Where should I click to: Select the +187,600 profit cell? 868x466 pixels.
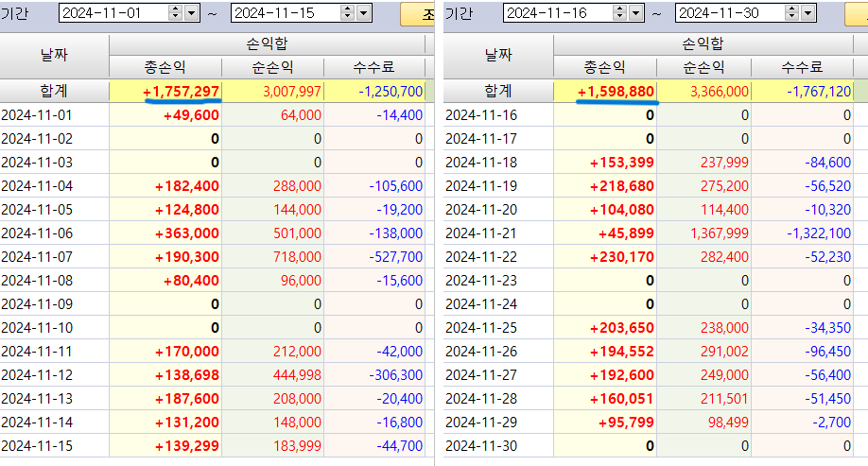click(x=165, y=399)
